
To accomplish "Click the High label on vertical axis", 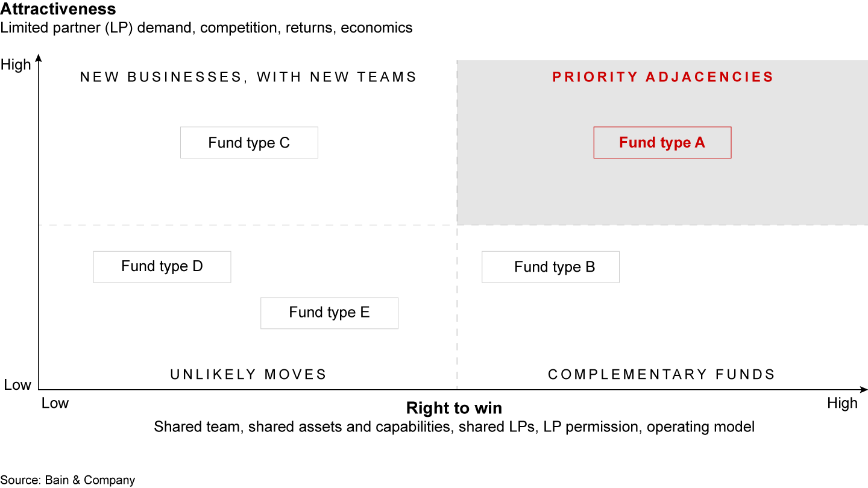I will [x=16, y=64].
